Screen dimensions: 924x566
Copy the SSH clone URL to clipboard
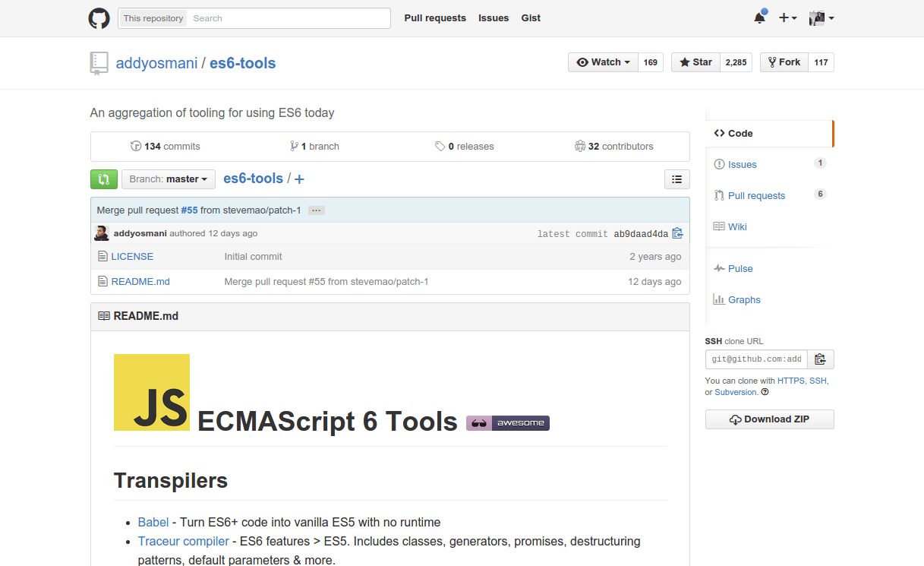(820, 359)
